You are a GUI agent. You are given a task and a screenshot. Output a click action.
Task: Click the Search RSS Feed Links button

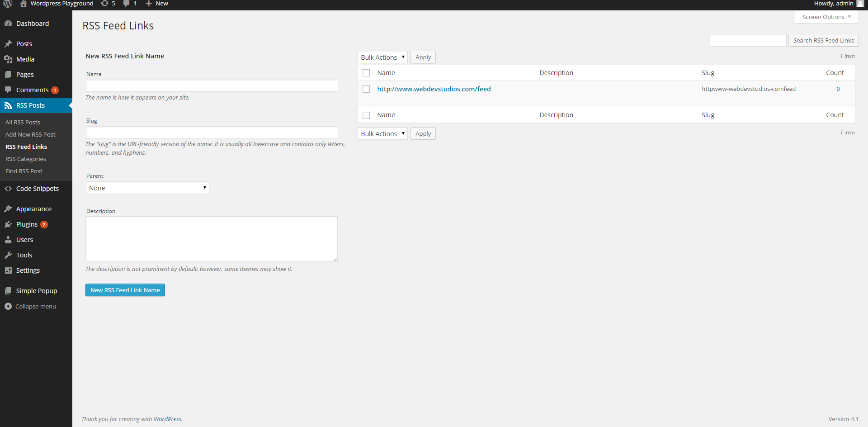coord(824,41)
